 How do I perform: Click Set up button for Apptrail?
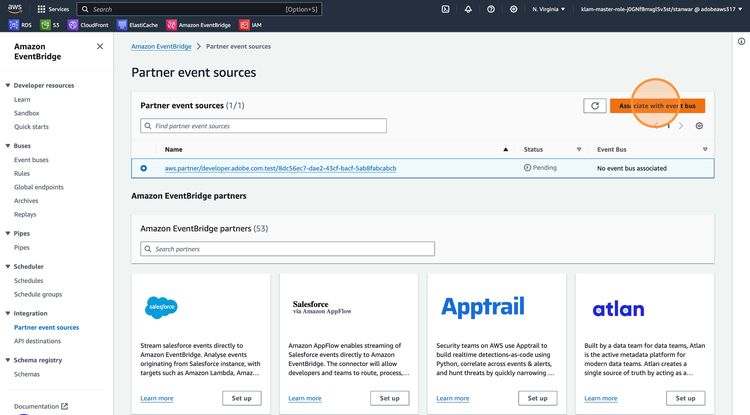point(537,398)
